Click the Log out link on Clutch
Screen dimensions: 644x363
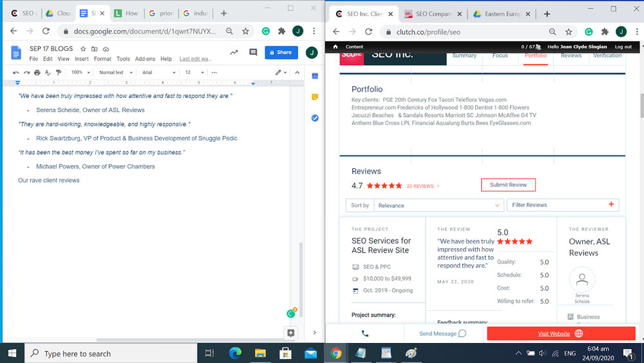[x=623, y=46]
